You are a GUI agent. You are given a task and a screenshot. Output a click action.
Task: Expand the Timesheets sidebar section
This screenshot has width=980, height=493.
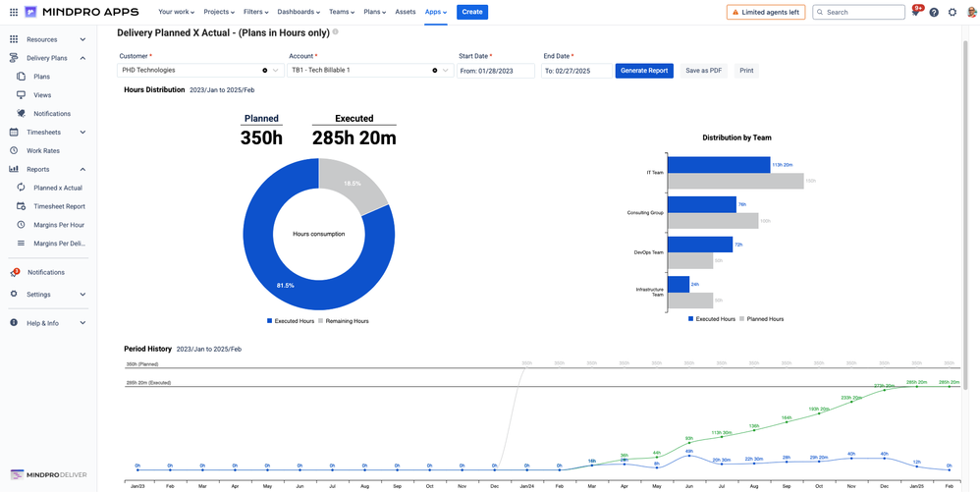point(82,132)
